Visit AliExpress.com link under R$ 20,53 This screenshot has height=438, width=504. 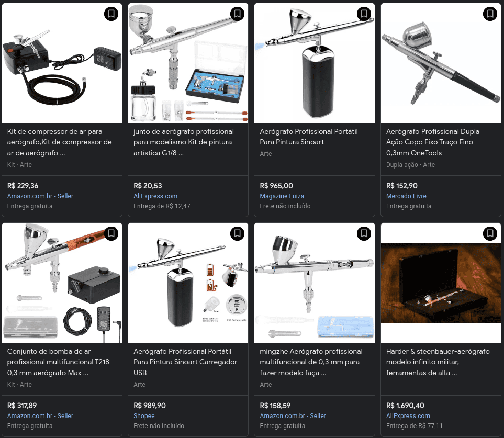pos(155,196)
